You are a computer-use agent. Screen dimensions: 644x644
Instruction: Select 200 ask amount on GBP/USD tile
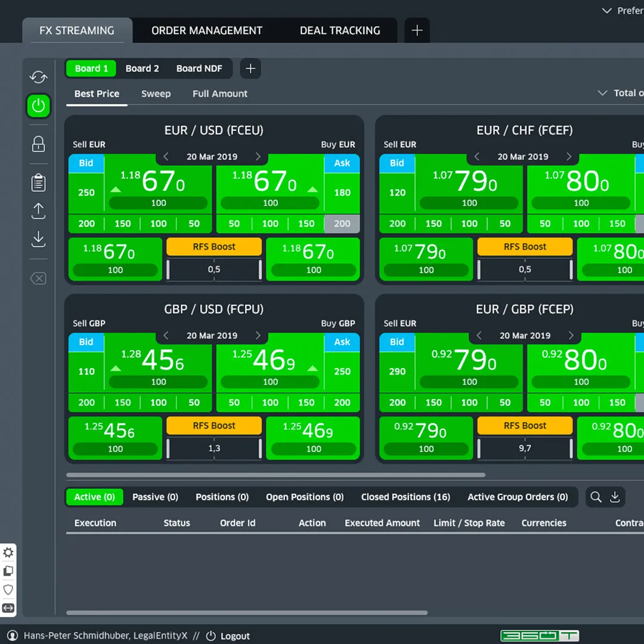342,402
